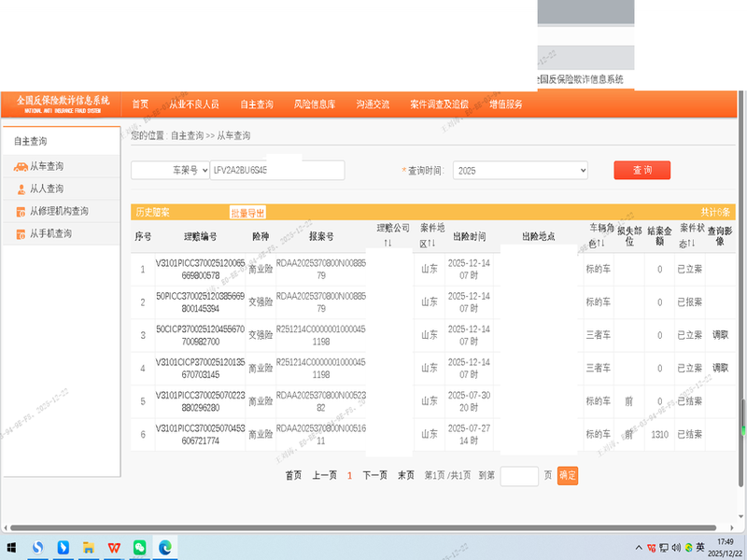Click 批量导出 to export records
The width and height of the screenshot is (747, 560).
(x=247, y=213)
